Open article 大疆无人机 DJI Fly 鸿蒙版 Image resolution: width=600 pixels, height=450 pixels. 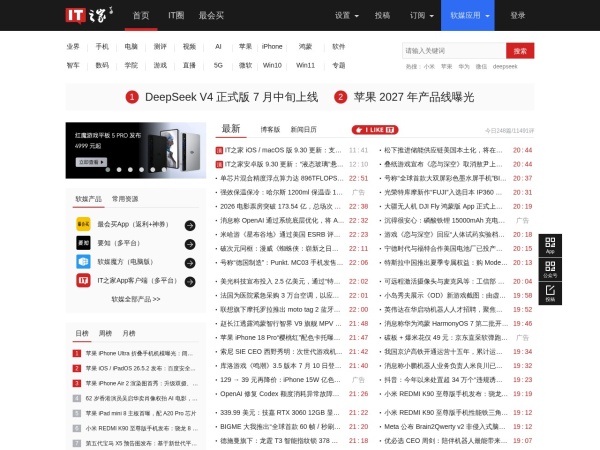coord(444,207)
